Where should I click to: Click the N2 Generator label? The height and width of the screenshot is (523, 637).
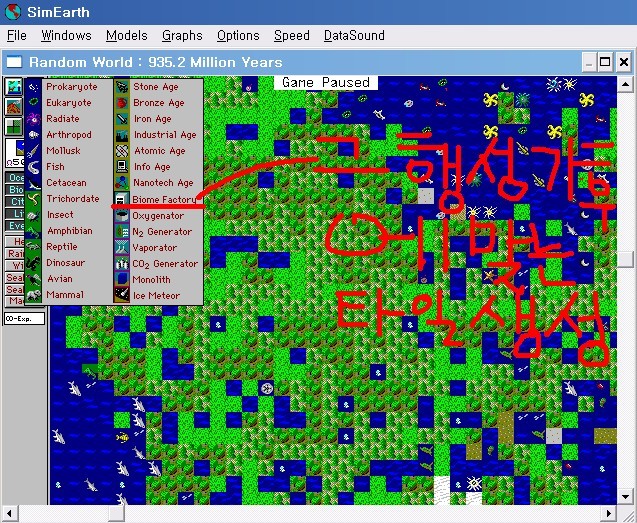162,232
